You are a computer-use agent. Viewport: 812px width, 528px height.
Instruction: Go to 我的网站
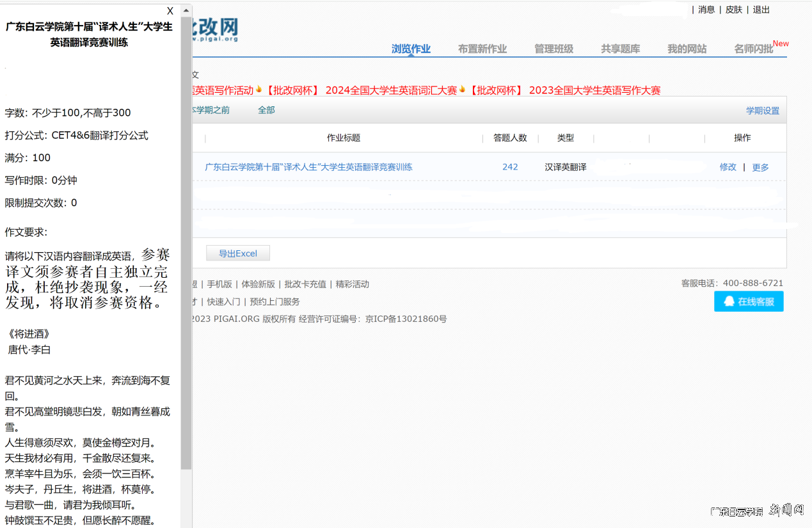click(687, 48)
